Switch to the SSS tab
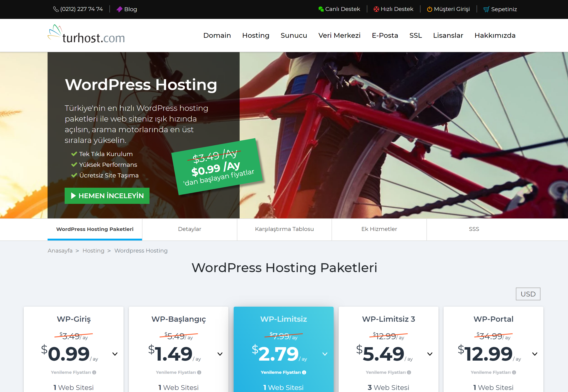Screen dimensions: 568x392 [474, 229]
